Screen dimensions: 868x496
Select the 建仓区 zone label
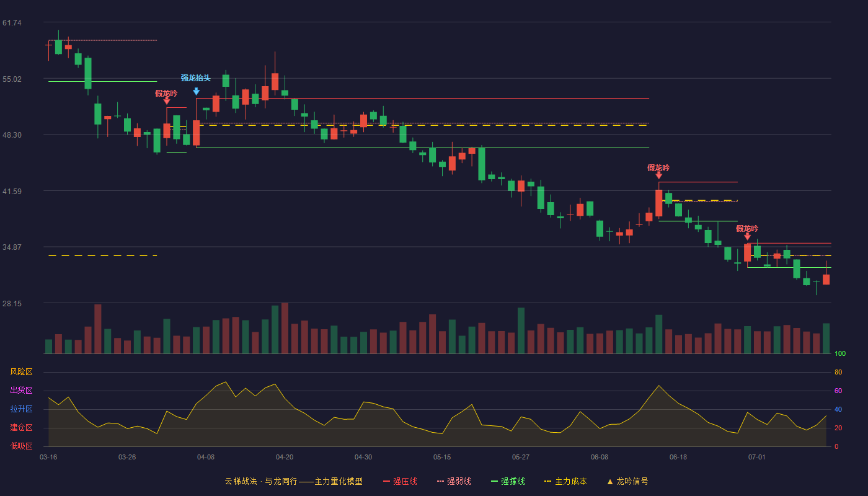coord(21,428)
